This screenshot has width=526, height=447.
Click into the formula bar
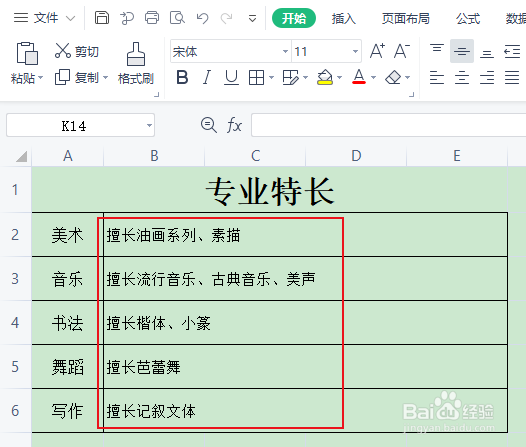tap(388, 125)
